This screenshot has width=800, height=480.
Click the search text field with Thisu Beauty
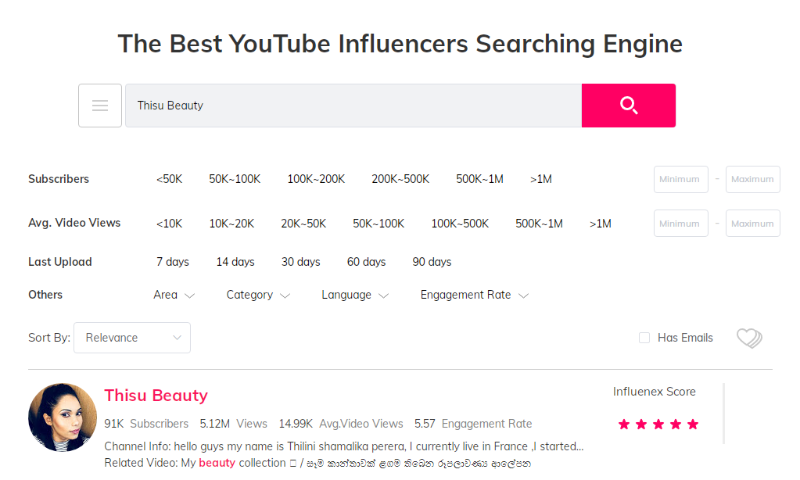click(352, 105)
